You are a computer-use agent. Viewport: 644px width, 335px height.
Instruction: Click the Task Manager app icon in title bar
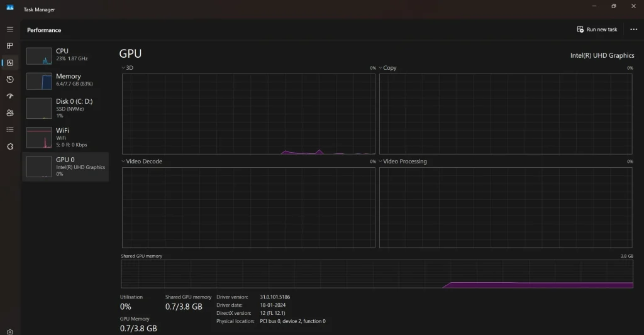[10, 8]
